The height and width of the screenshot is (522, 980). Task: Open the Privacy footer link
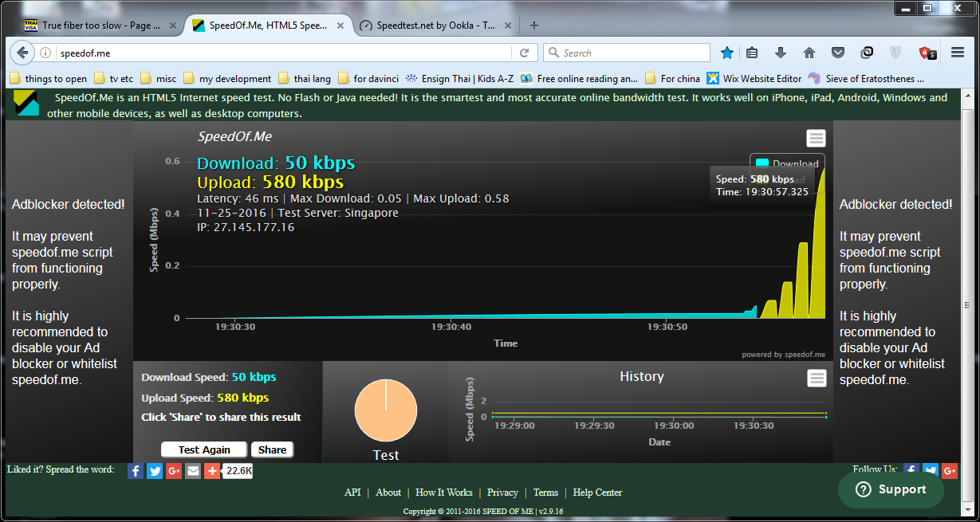[x=502, y=493]
